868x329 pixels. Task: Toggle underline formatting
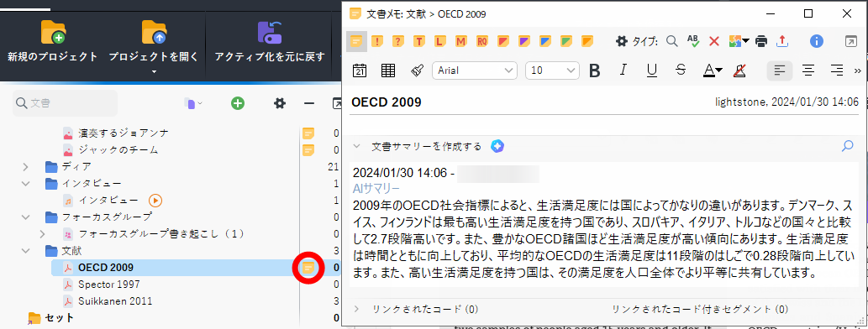652,70
